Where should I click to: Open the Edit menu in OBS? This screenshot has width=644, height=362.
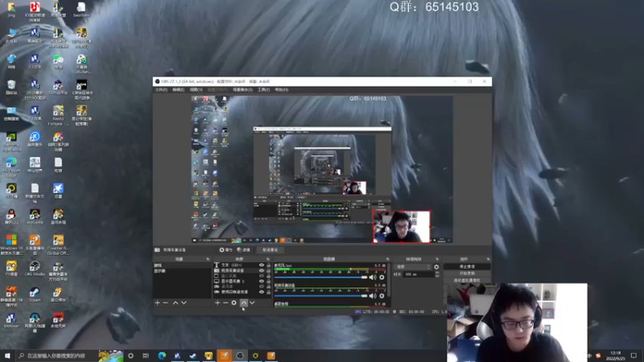click(x=178, y=89)
